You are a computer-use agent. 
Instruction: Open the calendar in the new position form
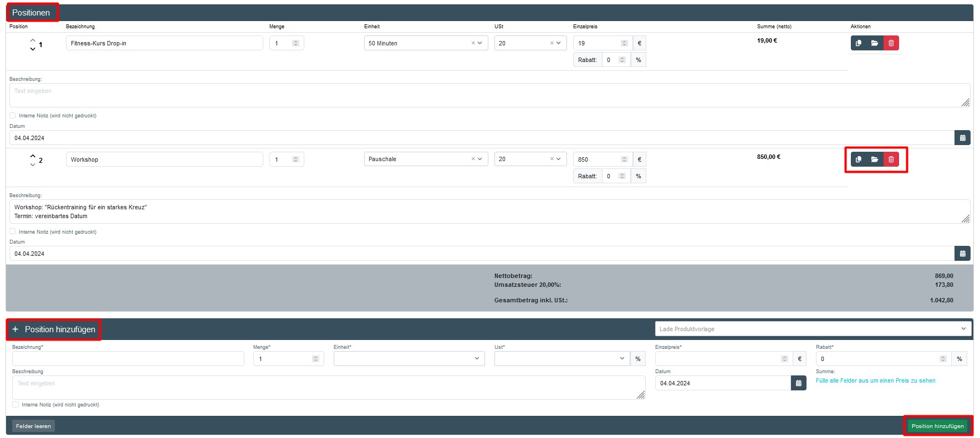coord(798,383)
